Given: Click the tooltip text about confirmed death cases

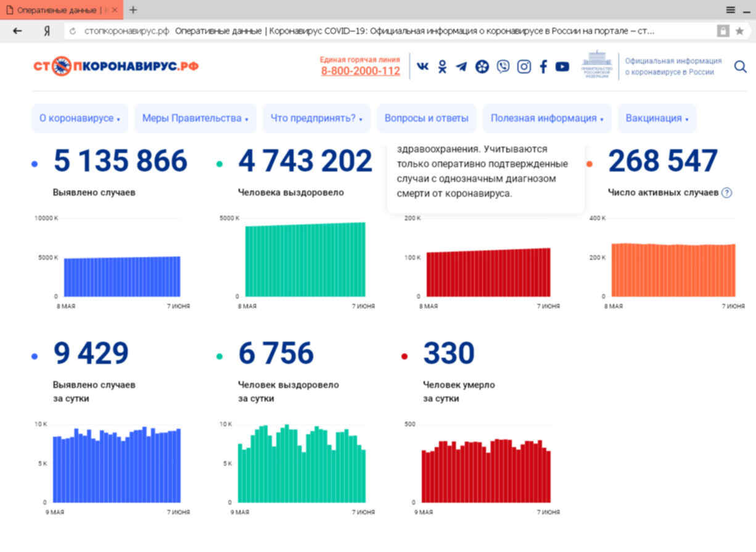Looking at the screenshot, I should tap(483, 171).
